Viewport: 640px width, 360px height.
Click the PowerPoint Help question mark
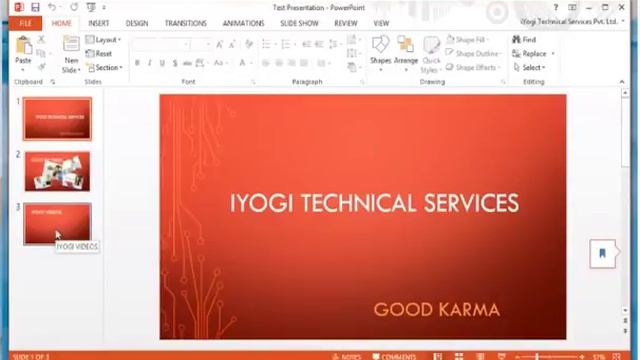[556, 7]
